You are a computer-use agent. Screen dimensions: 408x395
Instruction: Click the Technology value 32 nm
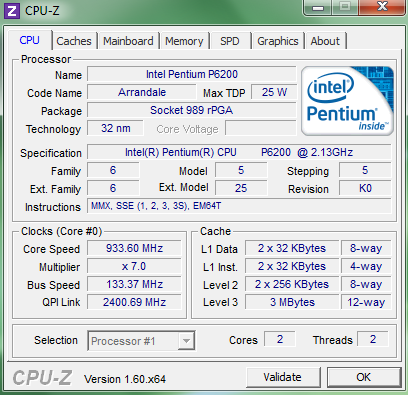[x=116, y=128]
